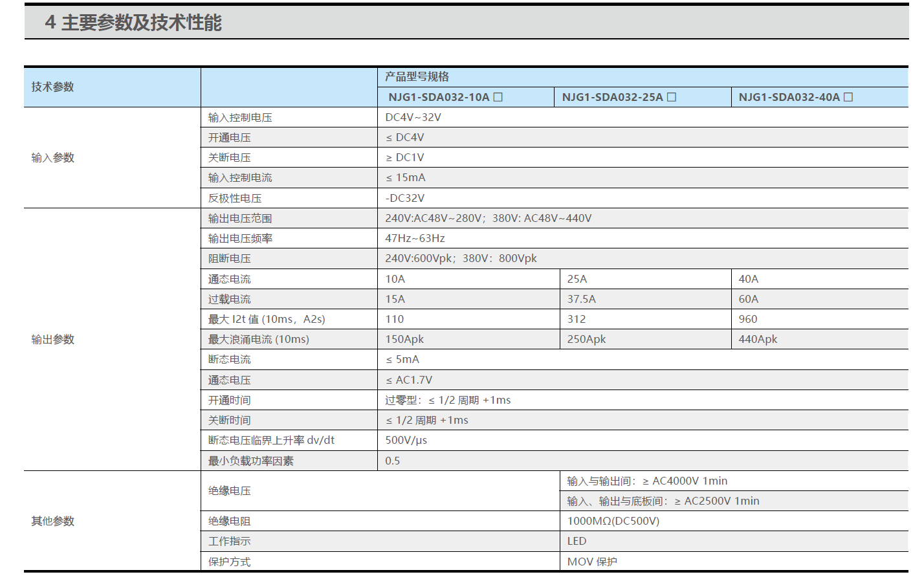Select the overload current value '15A'
The image size is (924, 581).
[395, 299]
